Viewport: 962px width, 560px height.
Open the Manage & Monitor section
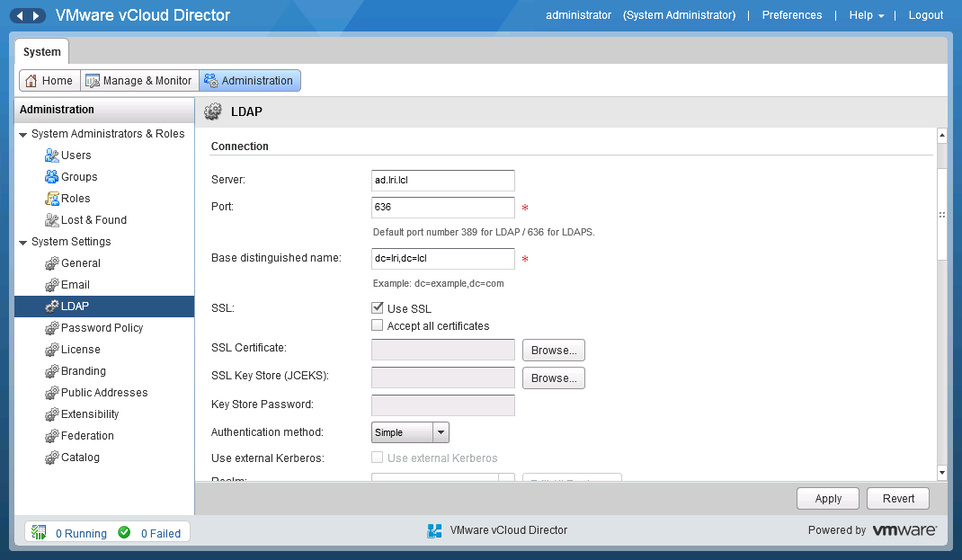point(139,80)
